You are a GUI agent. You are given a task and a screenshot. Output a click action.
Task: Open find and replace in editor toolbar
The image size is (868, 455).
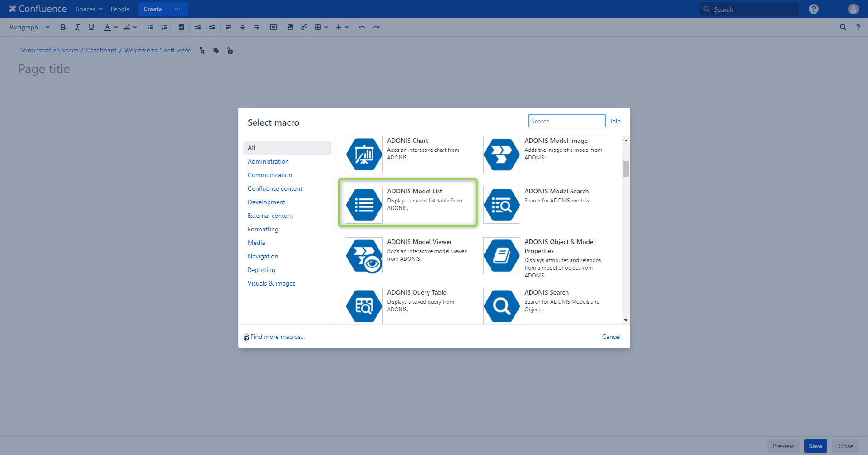(x=843, y=27)
